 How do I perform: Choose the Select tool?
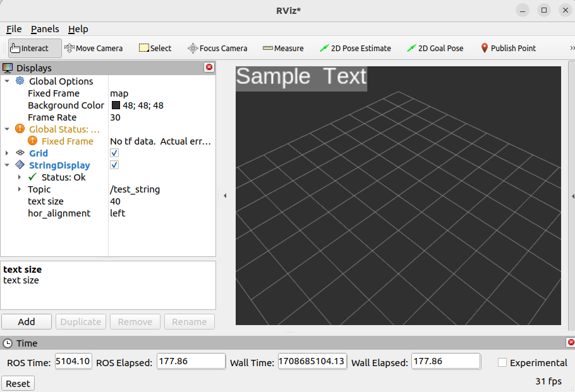coord(155,47)
